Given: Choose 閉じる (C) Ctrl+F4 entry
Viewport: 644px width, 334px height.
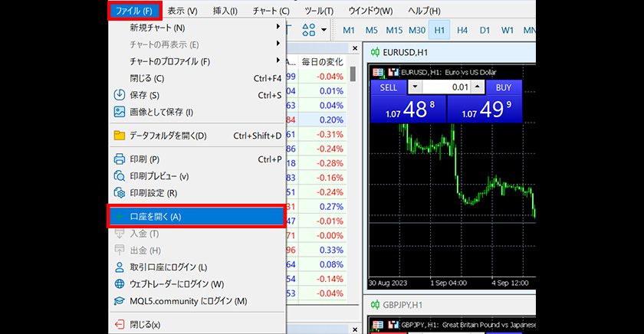Looking at the screenshot, I should (x=197, y=78).
